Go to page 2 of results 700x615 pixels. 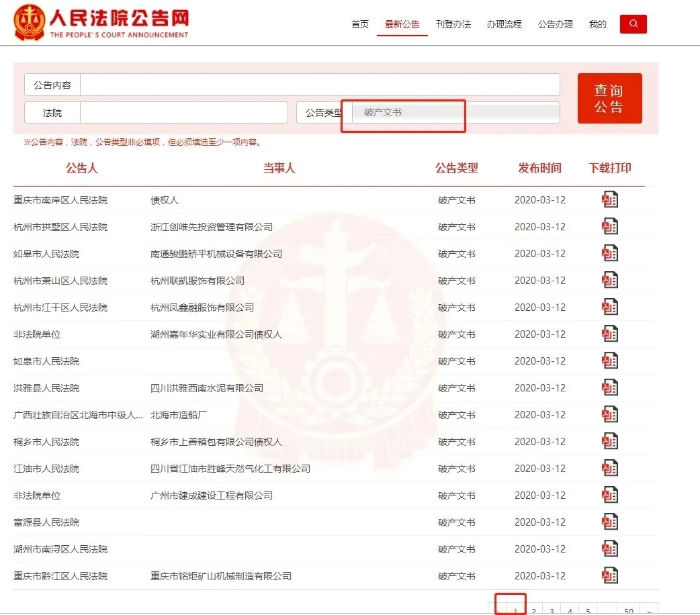coord(533,610)
